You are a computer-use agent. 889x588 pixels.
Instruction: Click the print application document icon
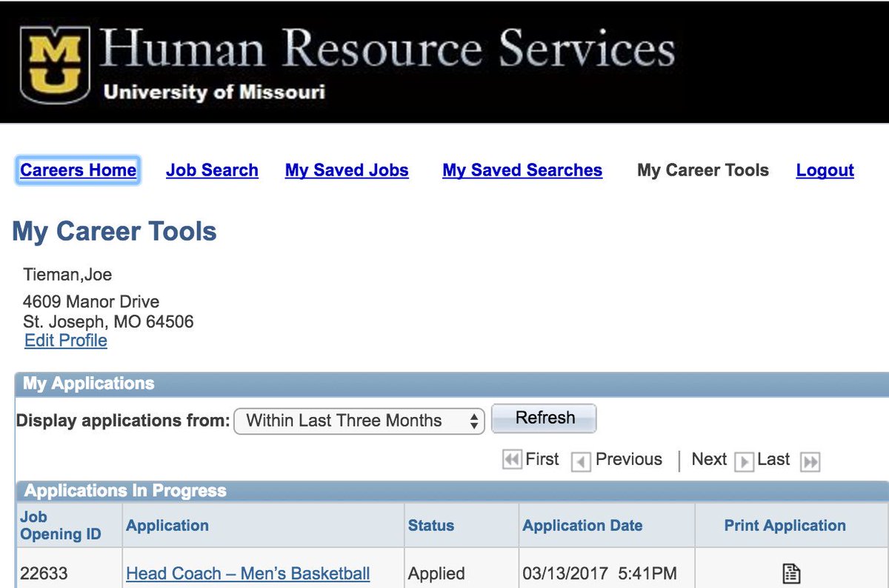point(792,572)
